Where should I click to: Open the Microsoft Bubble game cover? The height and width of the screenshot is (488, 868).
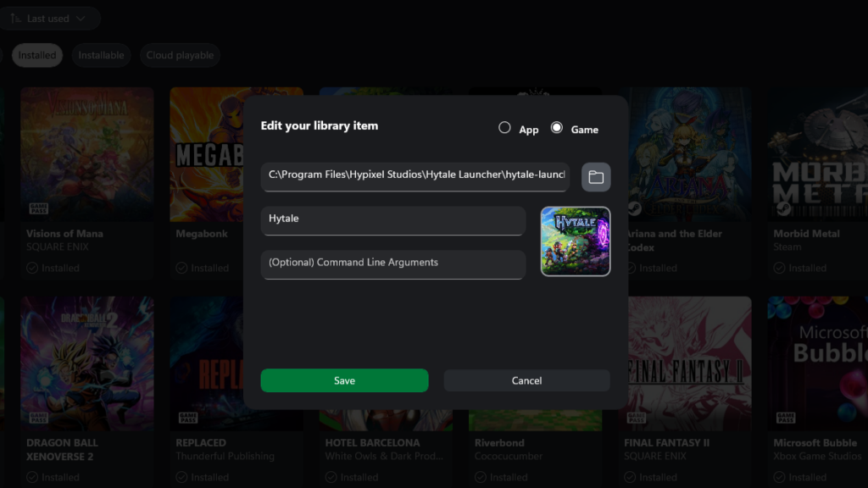click(x=818, y=363)
